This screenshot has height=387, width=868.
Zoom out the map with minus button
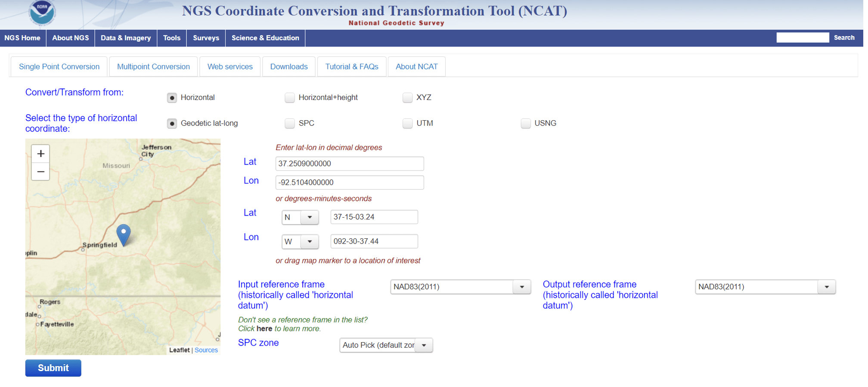[x=40, y=172]
